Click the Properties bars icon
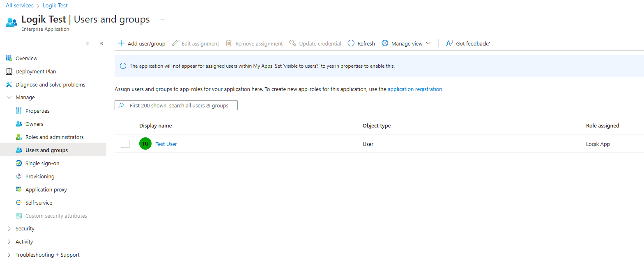Viewport: 644px width, 271px height. pyautogui.click(x=18, y=111)
